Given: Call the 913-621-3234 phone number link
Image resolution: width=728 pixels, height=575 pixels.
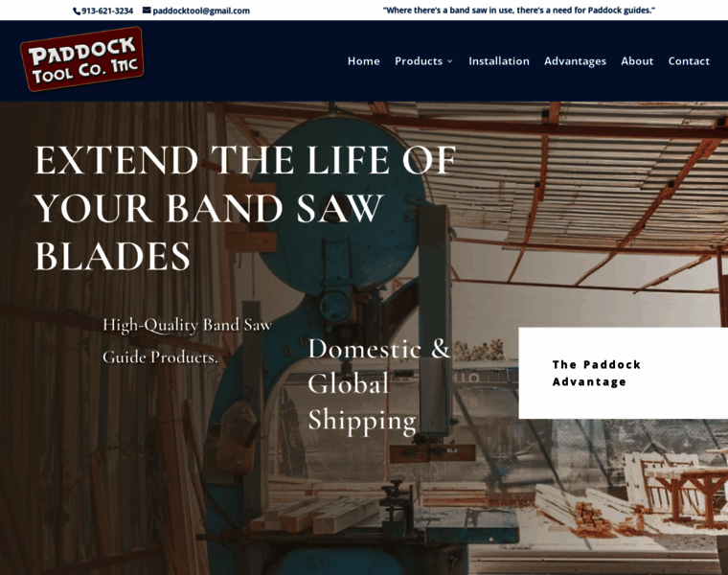Looking at the screenshot, I should pyautogui.click(x=107, y=11).
